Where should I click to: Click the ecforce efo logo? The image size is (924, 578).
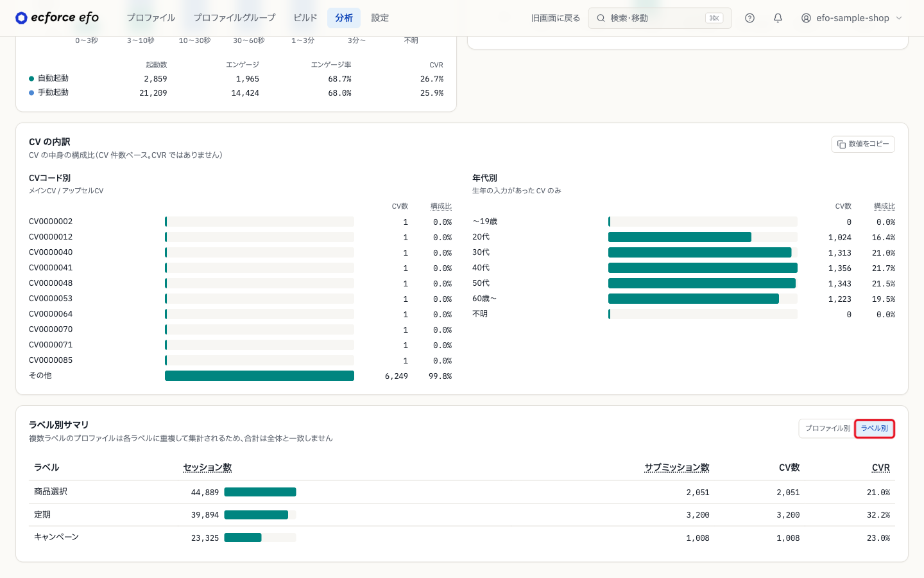coord(57,18)
